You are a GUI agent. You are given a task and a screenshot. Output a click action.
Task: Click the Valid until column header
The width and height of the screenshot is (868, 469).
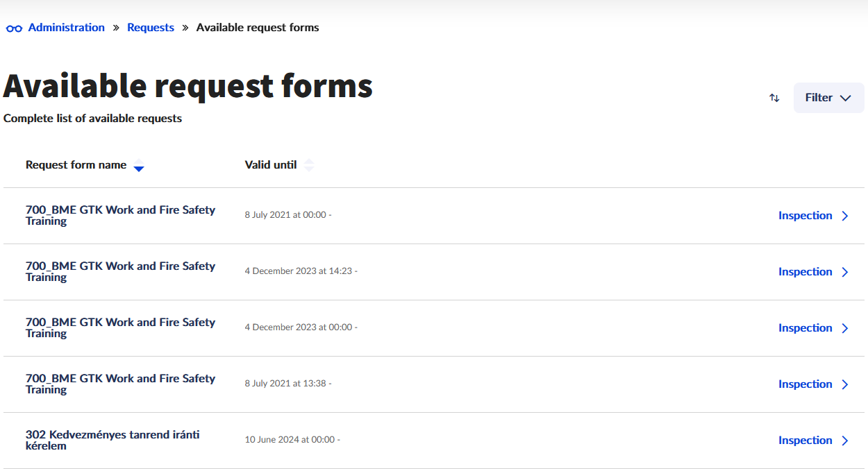click(x=271, y=165)
